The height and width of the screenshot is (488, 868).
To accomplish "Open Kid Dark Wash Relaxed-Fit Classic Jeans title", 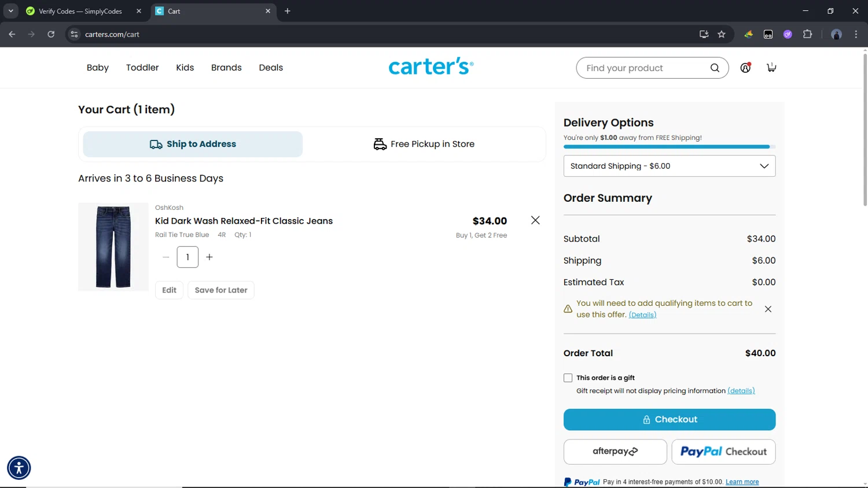I will click(244, 221).
